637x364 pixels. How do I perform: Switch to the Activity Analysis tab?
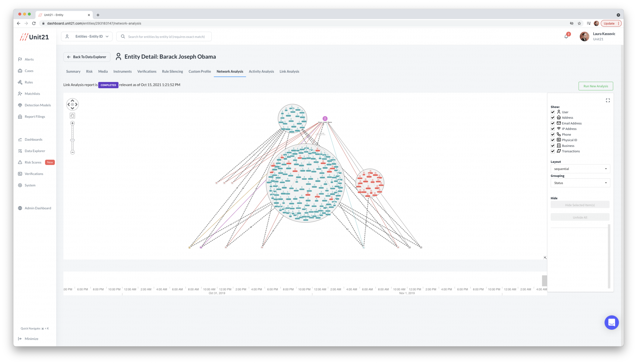(261, 72)
